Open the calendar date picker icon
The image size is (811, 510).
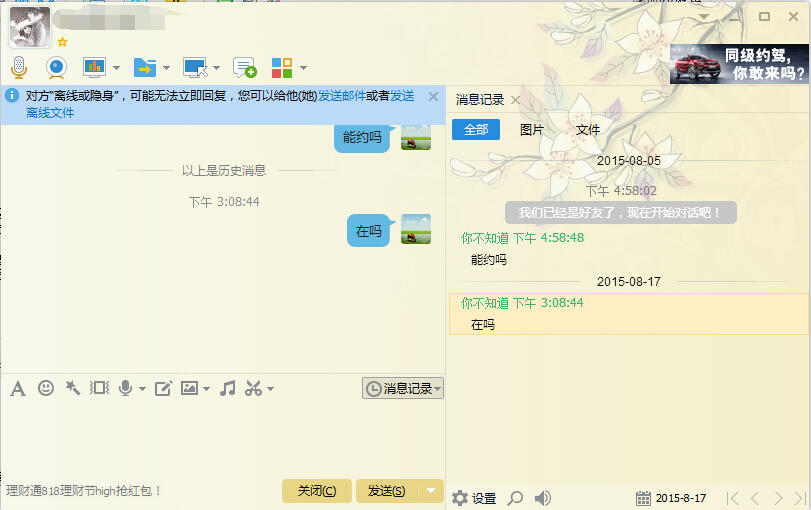(x=643, y=498)
